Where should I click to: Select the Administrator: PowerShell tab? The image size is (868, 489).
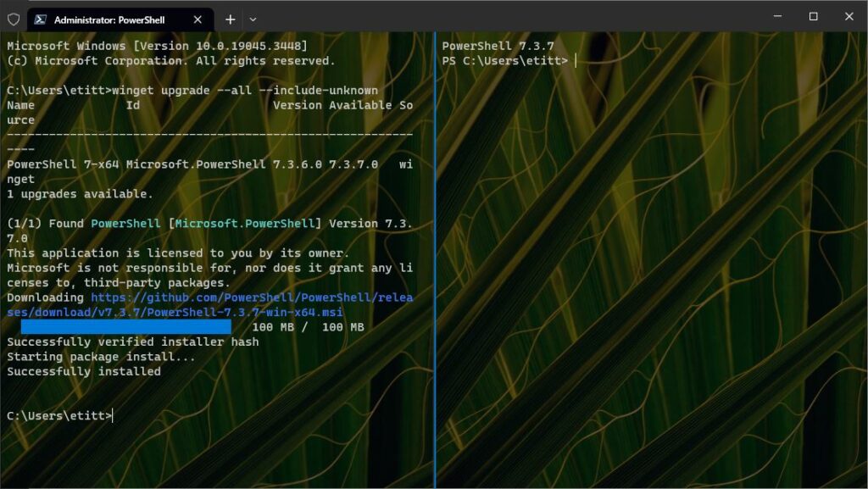tap(120, 19)
